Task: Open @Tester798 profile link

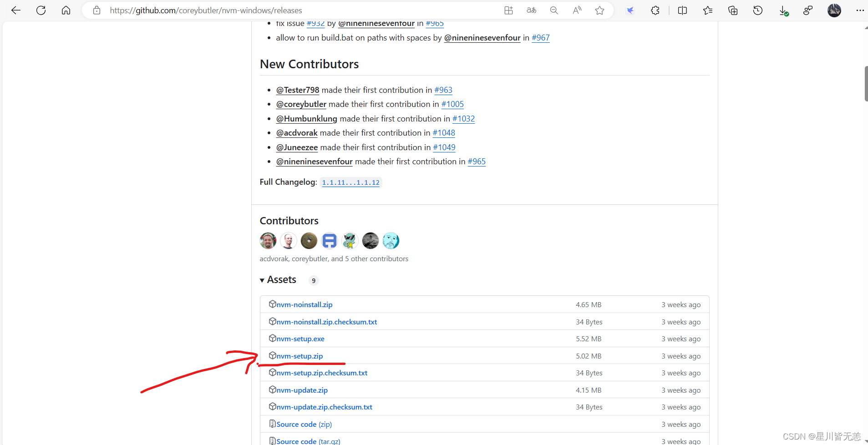Action: tap(298, 90)
